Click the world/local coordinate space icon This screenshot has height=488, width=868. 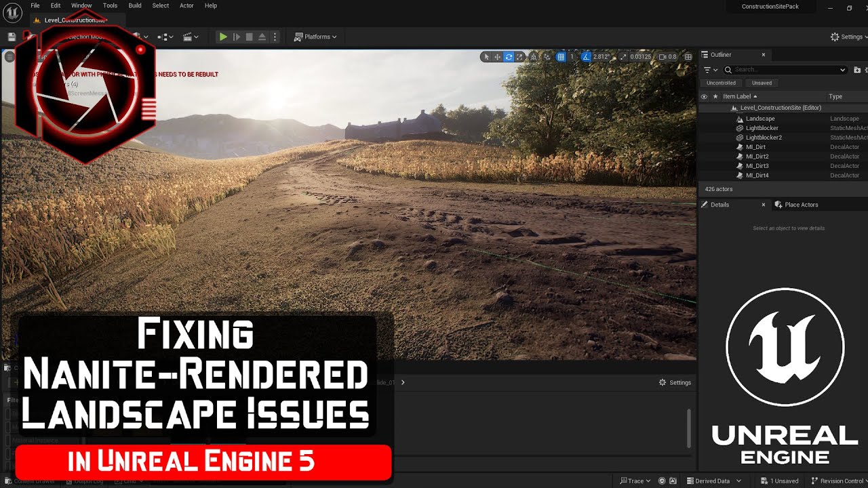click(534, 57)
